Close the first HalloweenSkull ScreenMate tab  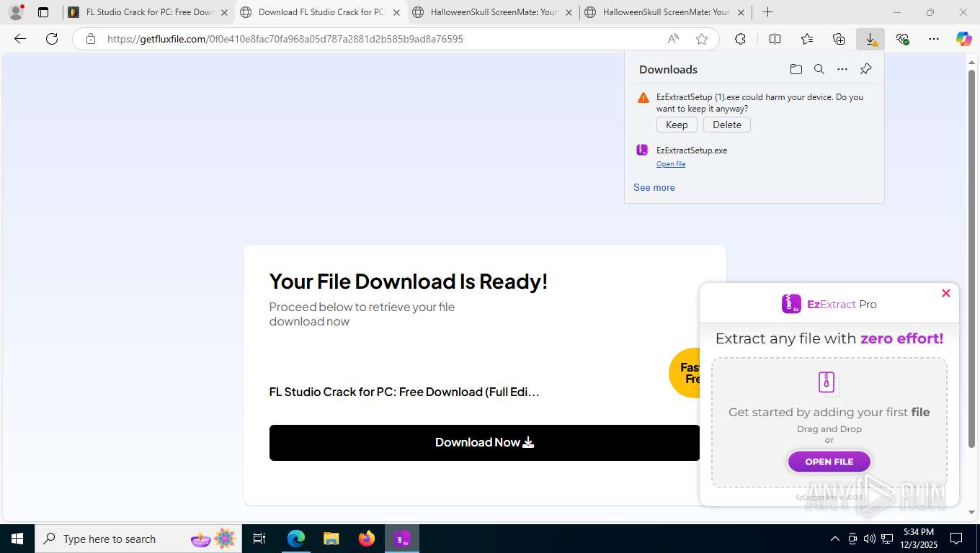(569, 12)
